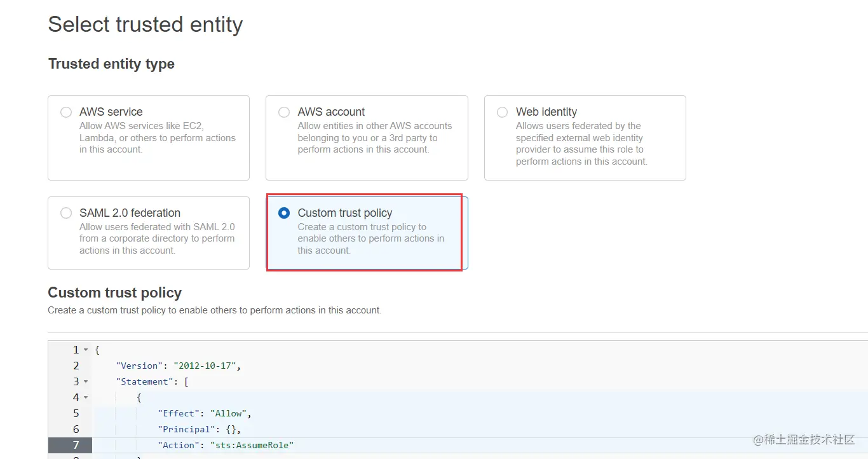Click the AWS account card description text
The height and width of the screenshot is (459, 868).
pyautogui.click(x=375, y=137)
